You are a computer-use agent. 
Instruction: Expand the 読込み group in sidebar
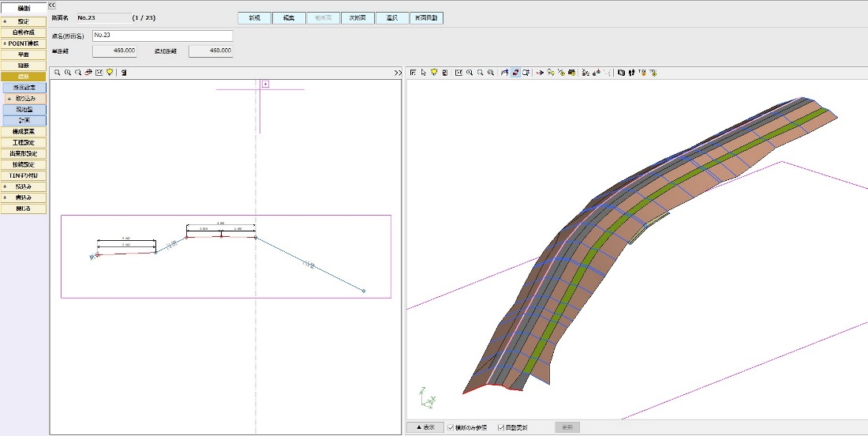(5, 186)
